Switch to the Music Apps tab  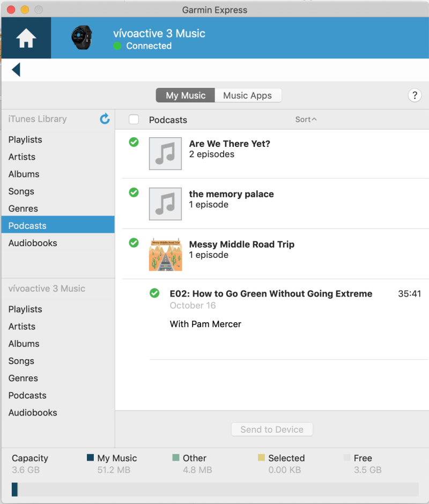(248, 95)
